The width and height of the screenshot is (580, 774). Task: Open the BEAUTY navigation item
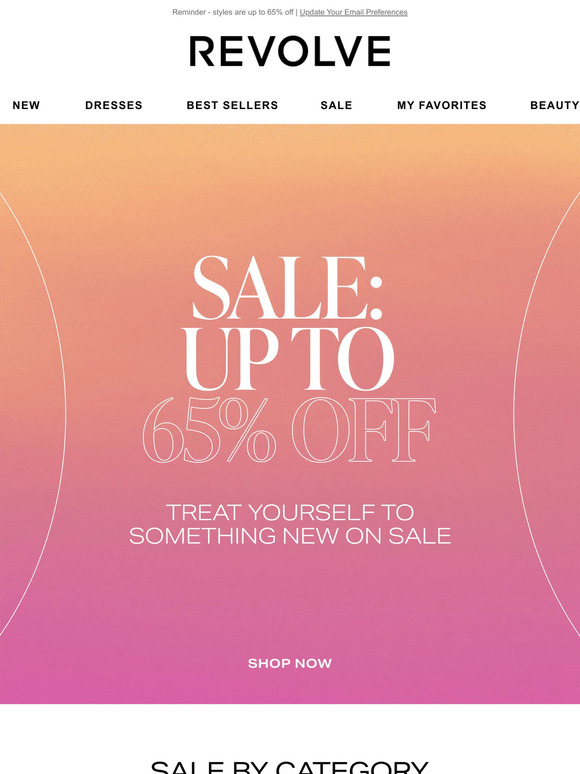click(554, 105)
